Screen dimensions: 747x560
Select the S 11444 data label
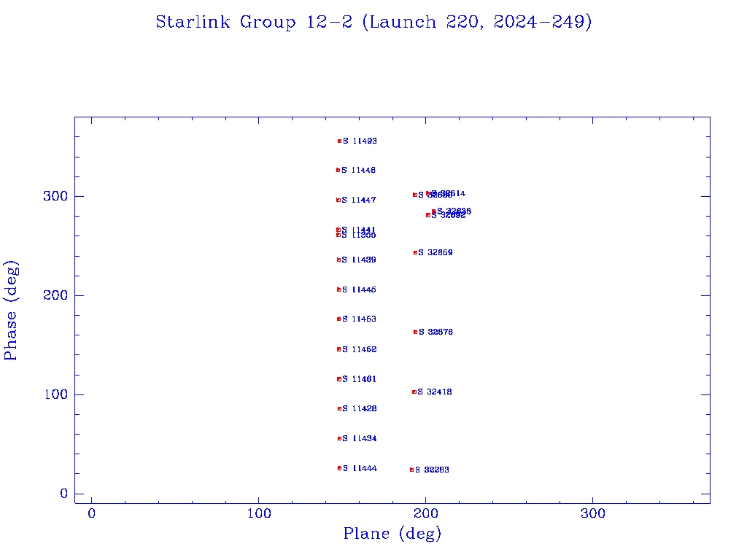[360, 469]
